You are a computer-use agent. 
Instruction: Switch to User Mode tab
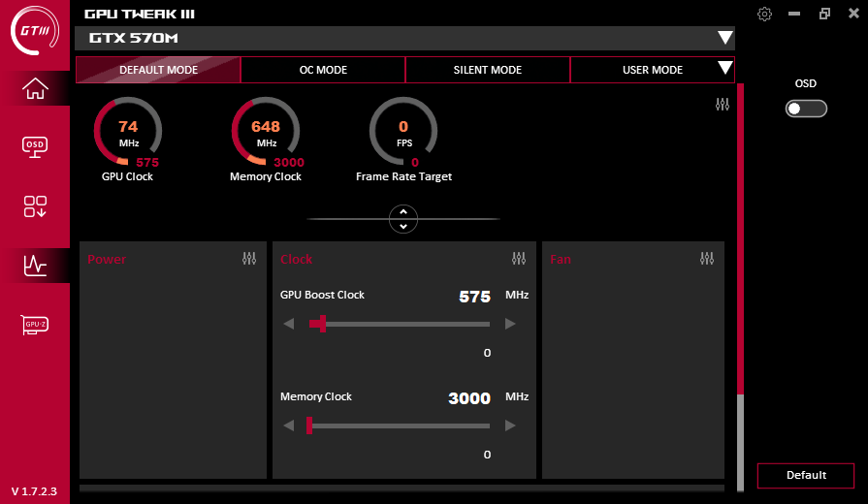pos(652,70)
